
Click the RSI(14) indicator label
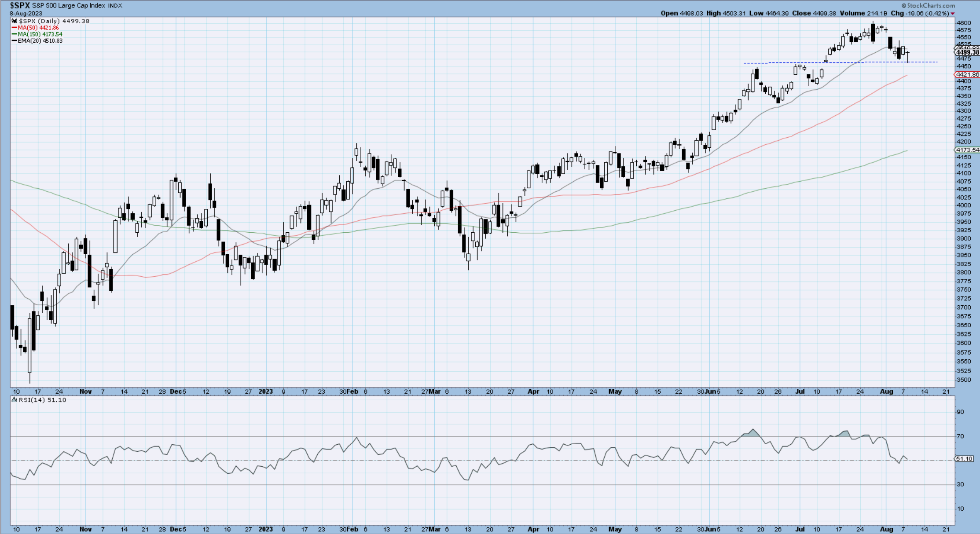(x=33, y=400)
